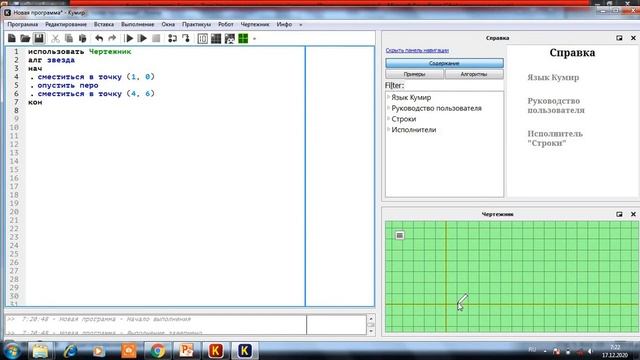Switch to the Примеры help tab

[414, 74]
